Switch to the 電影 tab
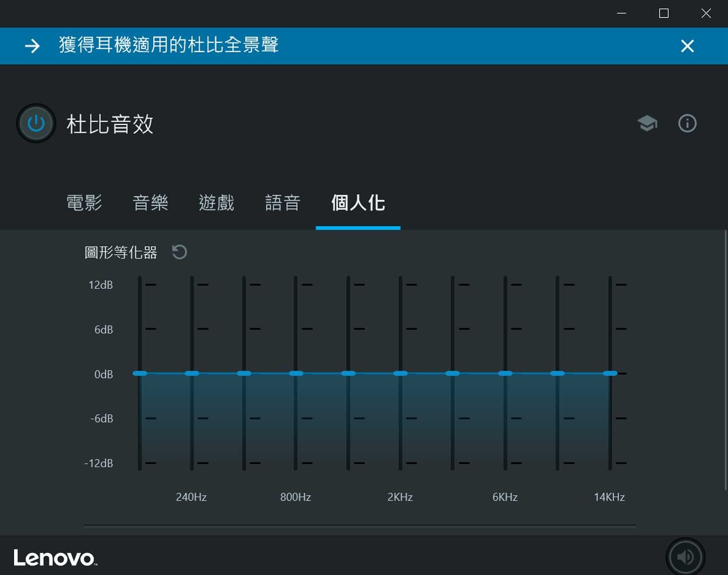Viewport: 728px width, 575px height. coord(84,203)
